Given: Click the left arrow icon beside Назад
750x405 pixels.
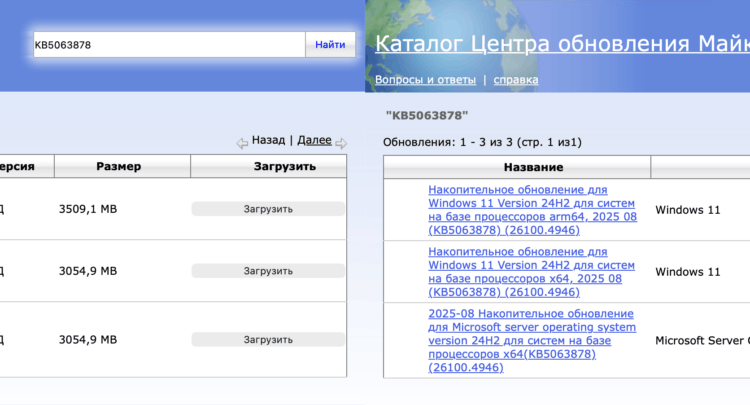Looking at the screenshot, I should tap(242, 142).
